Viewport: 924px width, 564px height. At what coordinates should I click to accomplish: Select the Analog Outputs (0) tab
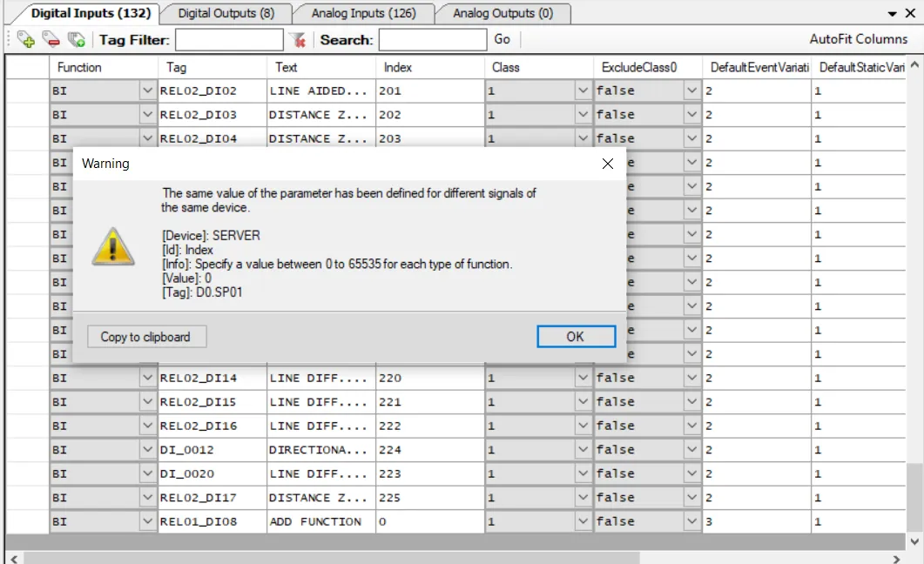tap(502, 13)
